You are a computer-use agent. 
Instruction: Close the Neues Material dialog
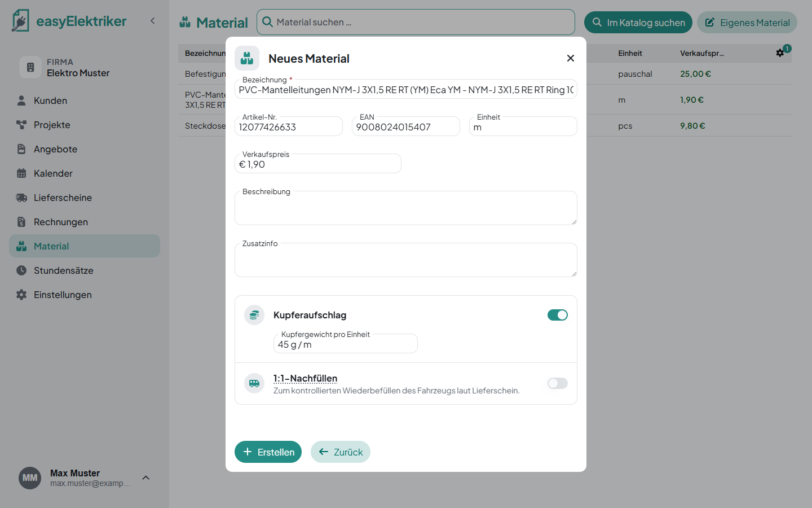tap(571, 58)
